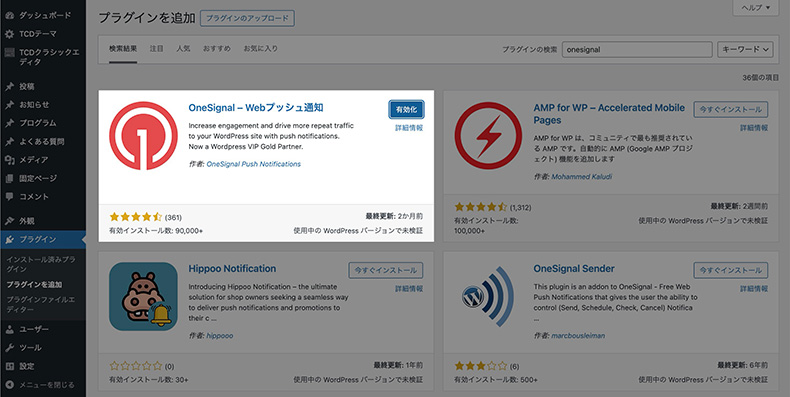Image resolution: width=790 pixels, height=397 pixels.
Task: Install AMP for WP with 今すぐインストール
Action: pyautogui.click(x=731, y=109)
